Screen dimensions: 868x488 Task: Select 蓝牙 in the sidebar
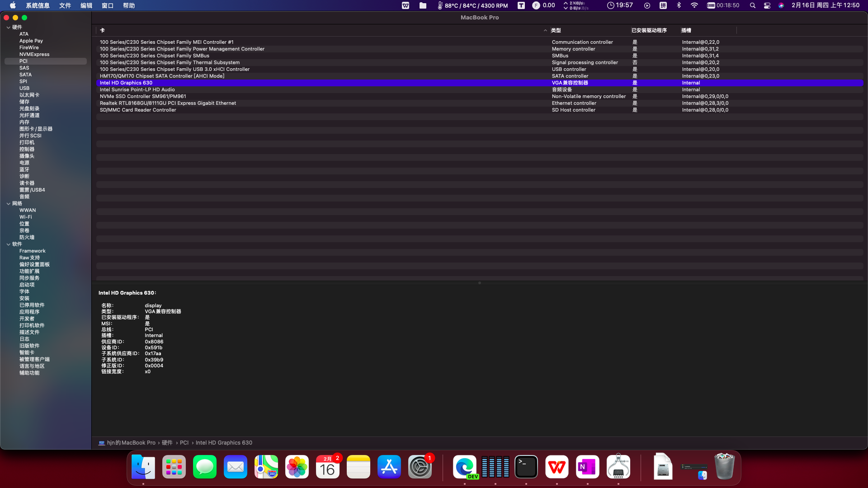pyautogui.click(x=24, y=169)
